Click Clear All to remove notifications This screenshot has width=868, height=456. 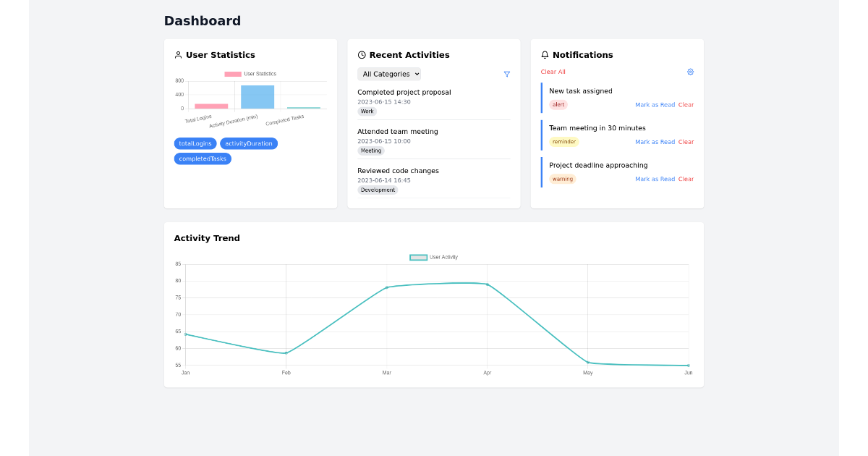(553, 72)
